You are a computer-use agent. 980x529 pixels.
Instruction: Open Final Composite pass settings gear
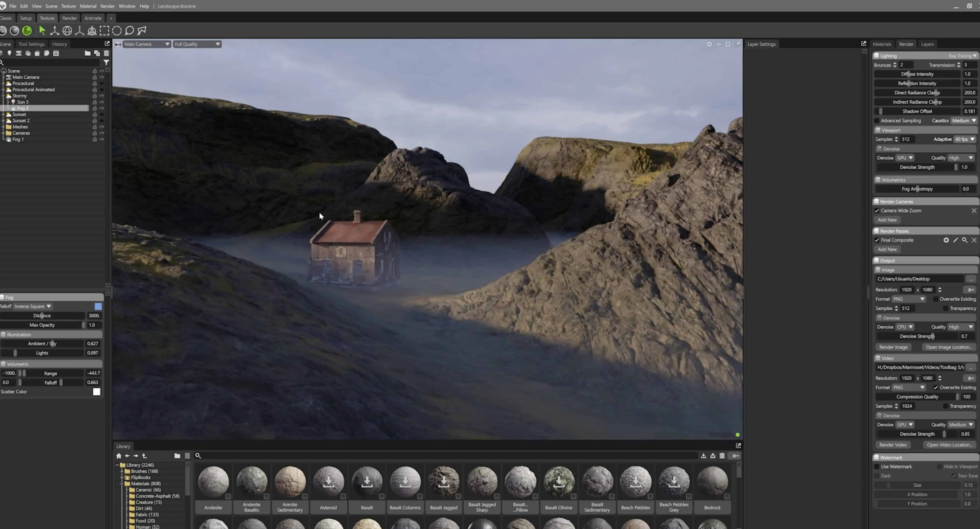click(x=946, y=240)
